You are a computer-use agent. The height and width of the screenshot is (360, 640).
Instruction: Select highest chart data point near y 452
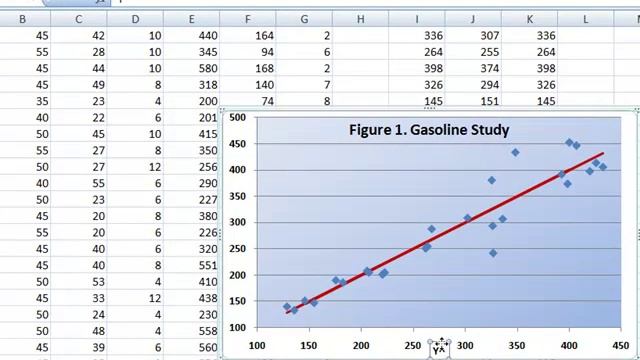coord(569,142)
